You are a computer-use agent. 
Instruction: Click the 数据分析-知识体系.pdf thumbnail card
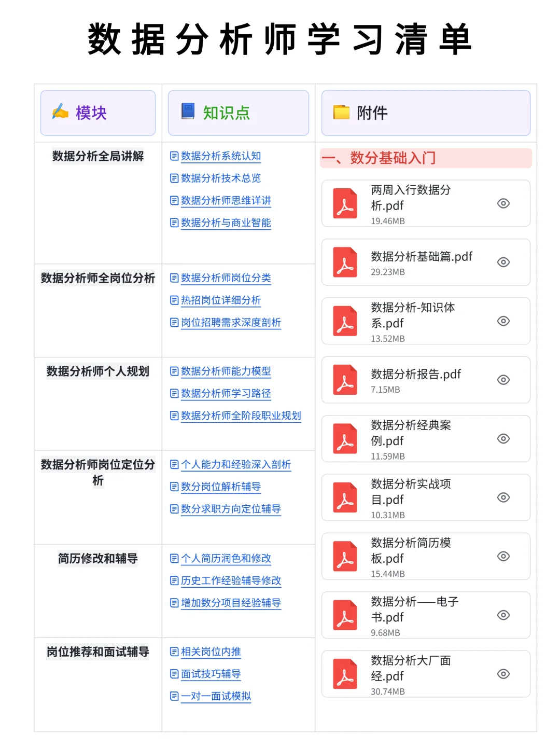coord(425,321)
